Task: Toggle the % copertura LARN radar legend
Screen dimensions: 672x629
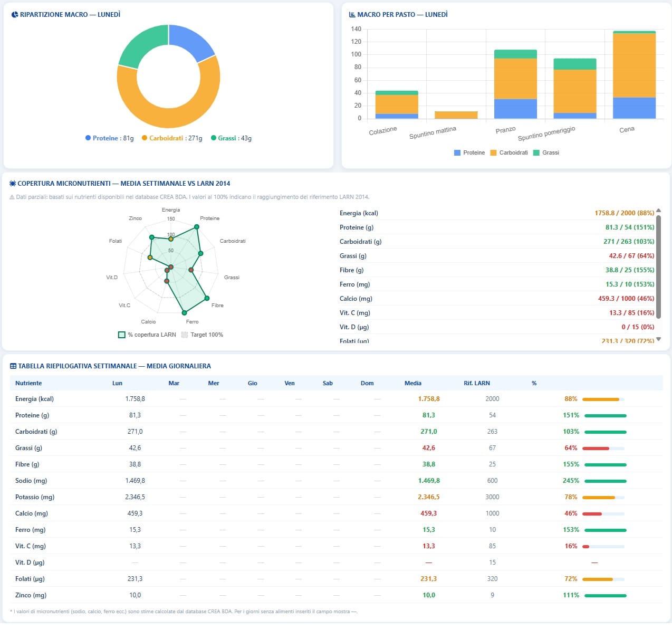Action: pyautogui.click(x=147, y=335)
